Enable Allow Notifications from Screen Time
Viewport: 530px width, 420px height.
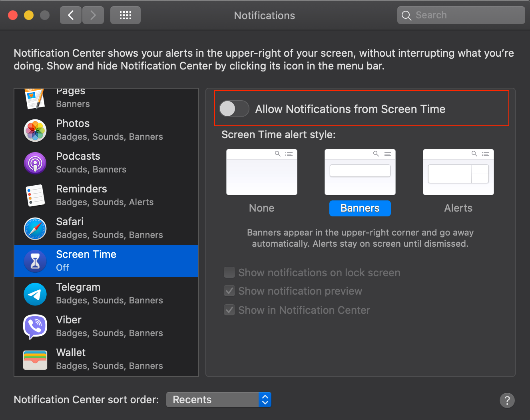234,109
